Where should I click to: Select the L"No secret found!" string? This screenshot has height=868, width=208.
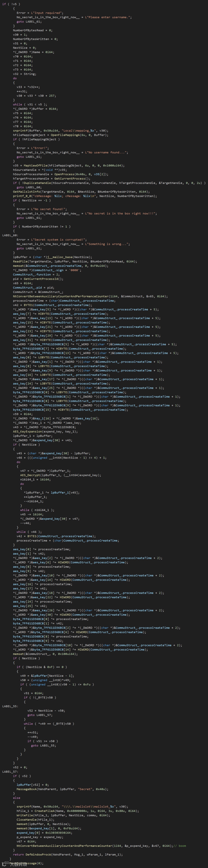[x=49, y=210]
